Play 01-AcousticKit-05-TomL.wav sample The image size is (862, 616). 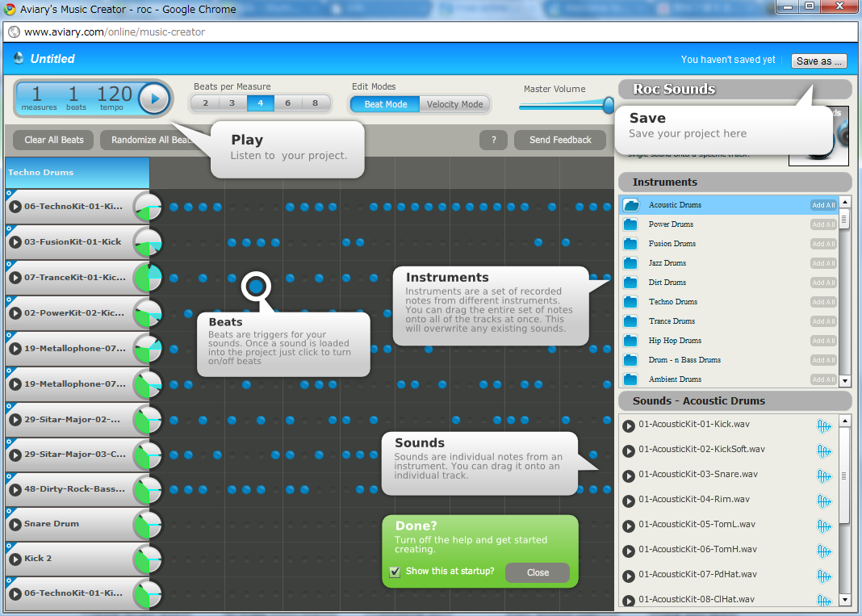click(x=629, y=526)
